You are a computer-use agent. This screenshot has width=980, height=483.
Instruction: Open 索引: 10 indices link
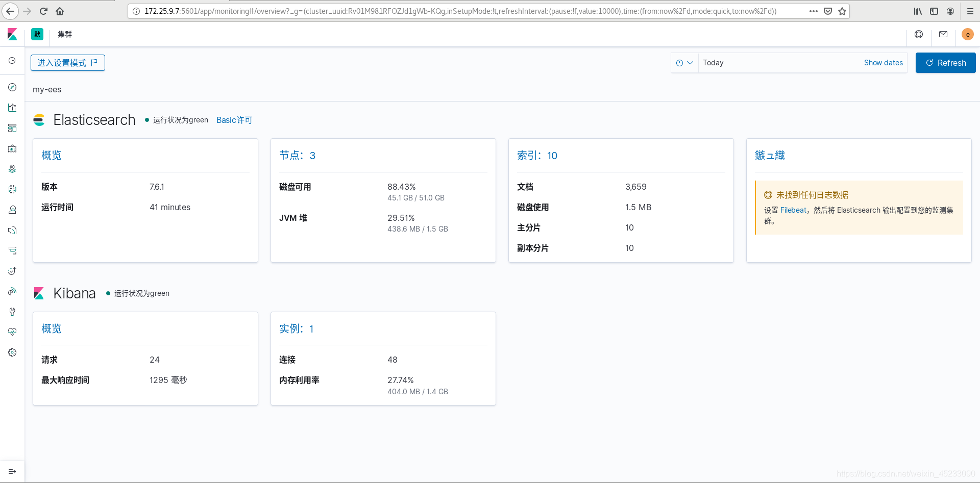click(537, 155)
